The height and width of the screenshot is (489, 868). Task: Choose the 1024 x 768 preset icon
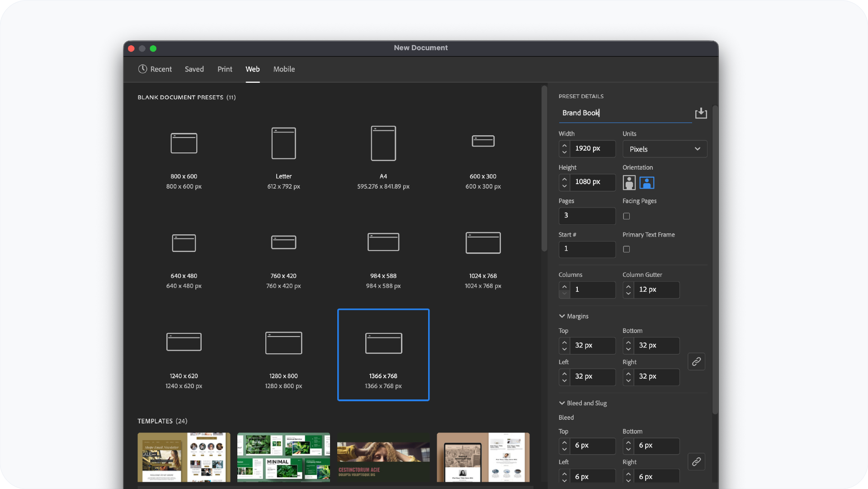point(483,243)
